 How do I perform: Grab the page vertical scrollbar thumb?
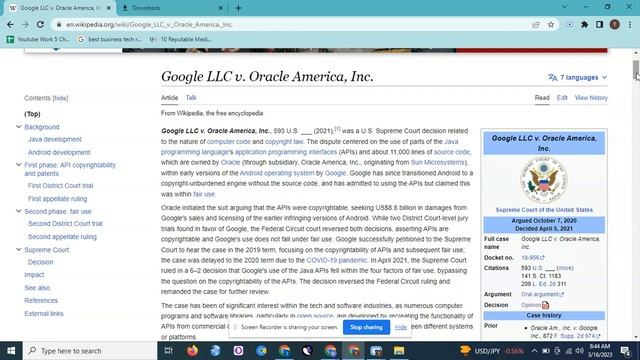pos(636,70)
